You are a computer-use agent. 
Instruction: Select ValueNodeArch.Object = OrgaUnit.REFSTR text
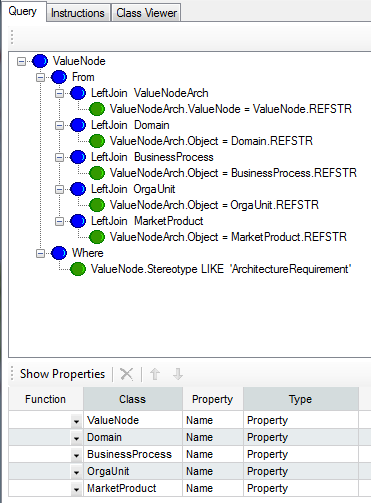[214, 205]
